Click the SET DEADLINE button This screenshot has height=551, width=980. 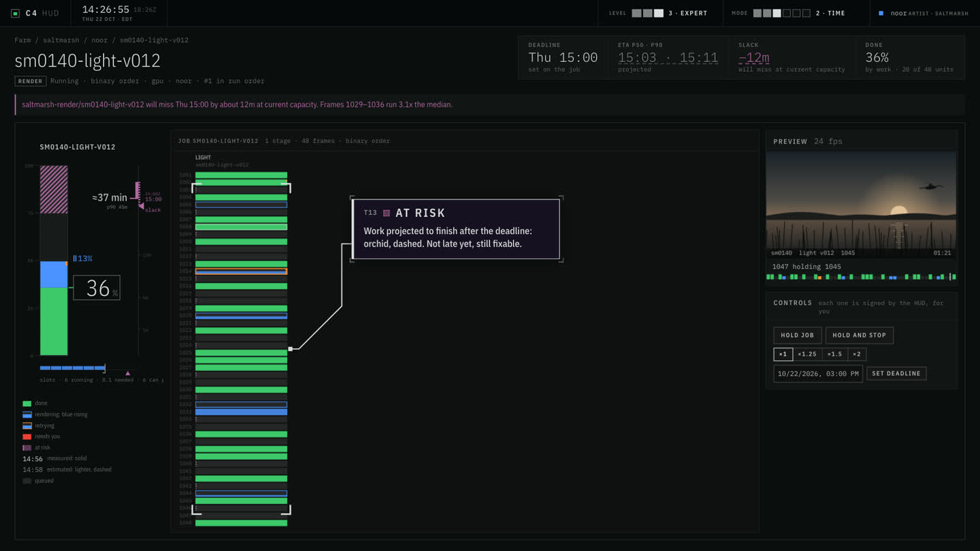point(896,373)
